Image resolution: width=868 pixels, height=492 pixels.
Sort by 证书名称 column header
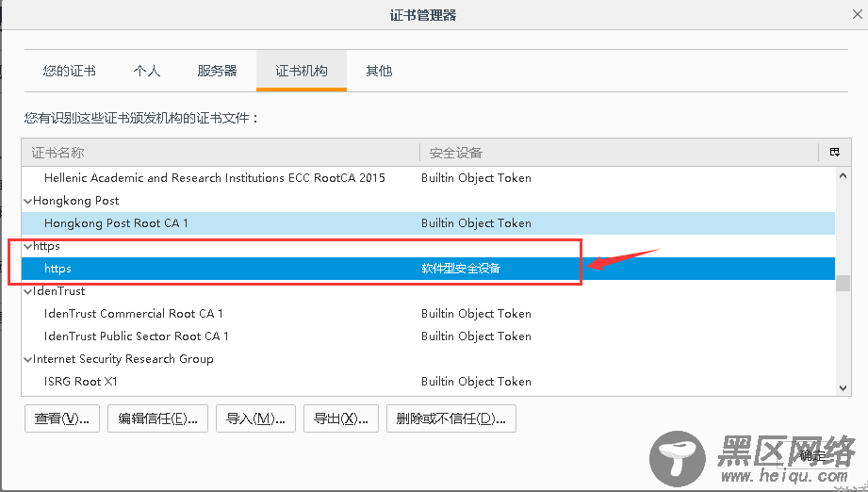[221, 153]
